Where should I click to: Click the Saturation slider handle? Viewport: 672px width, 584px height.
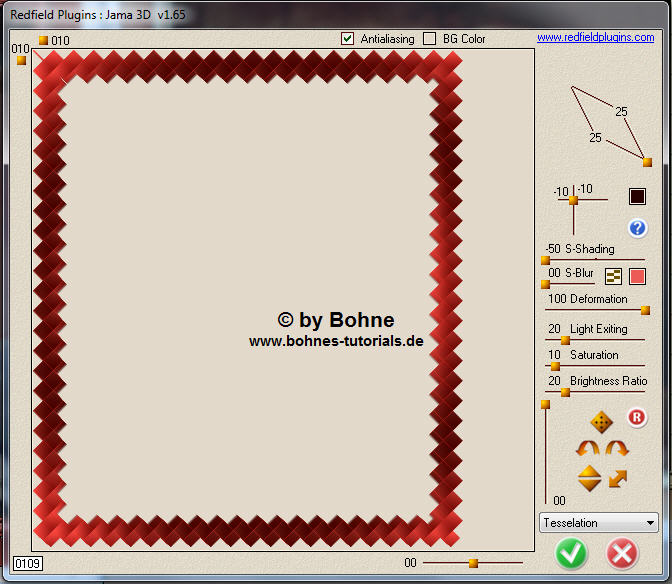[x=555, y=366]
